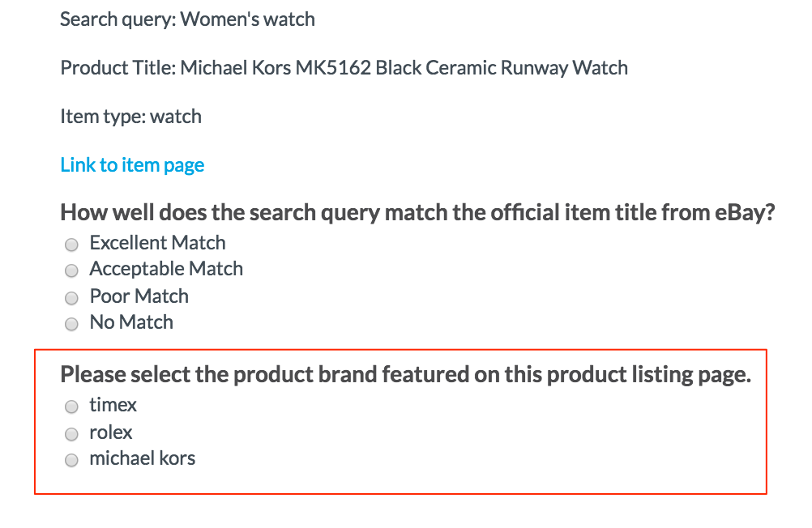The image size is (812, 528).
Task: Click the 'No Match' label text
Action: 131,322
